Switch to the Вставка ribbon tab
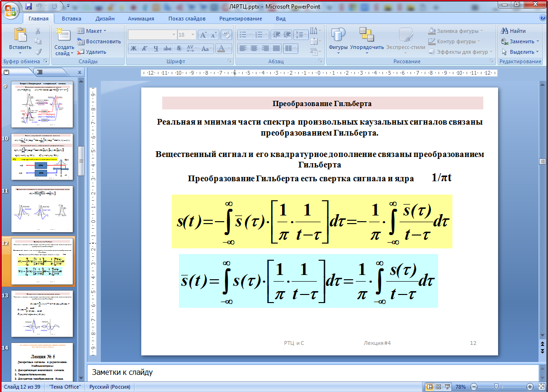This screenshot has width=548, height=392. 71,19
